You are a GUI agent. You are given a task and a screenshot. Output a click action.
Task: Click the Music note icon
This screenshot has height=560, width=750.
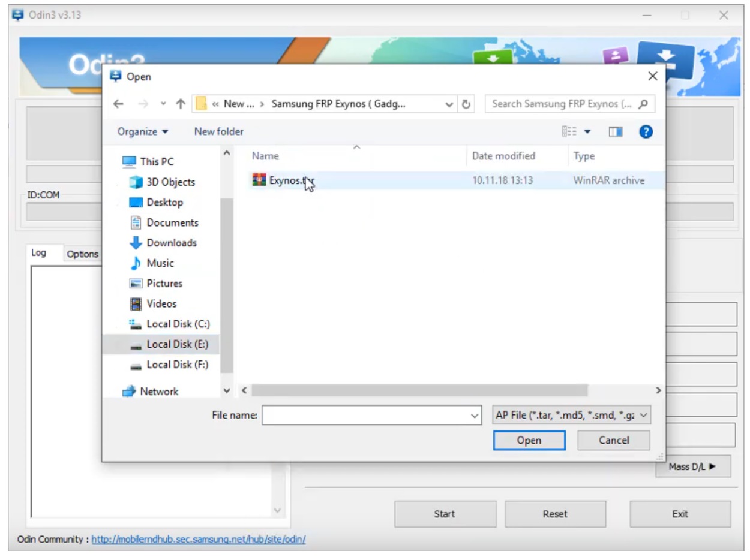[x=136, y=263]
